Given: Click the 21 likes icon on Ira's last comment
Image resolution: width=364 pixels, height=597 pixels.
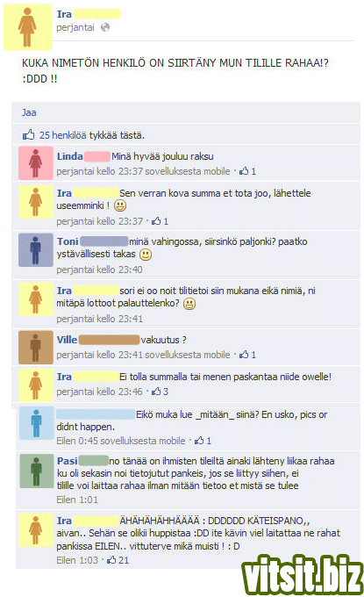Looking at the screenshot, I should (111, 560).
